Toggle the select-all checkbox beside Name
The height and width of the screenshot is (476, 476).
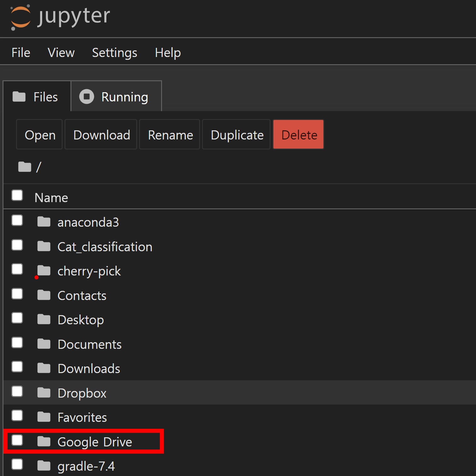pyautogui.click(x=17, y=195)
